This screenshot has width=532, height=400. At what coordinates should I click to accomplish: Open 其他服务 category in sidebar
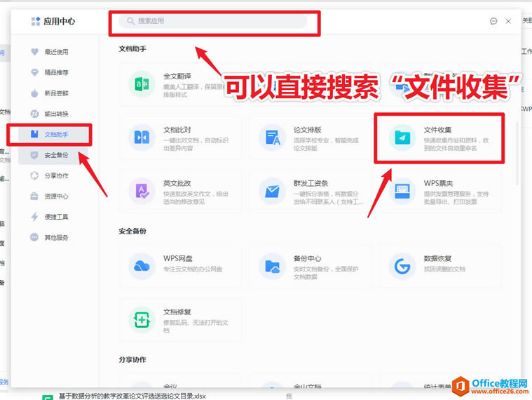pyautogui.click(x=56, y=237)
